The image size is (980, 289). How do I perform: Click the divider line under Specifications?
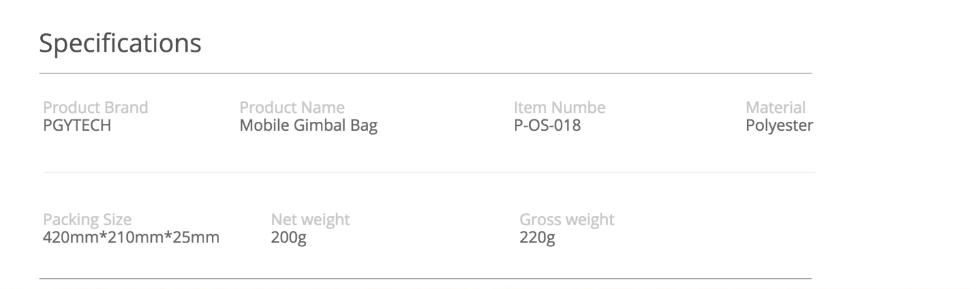point(426,73)
